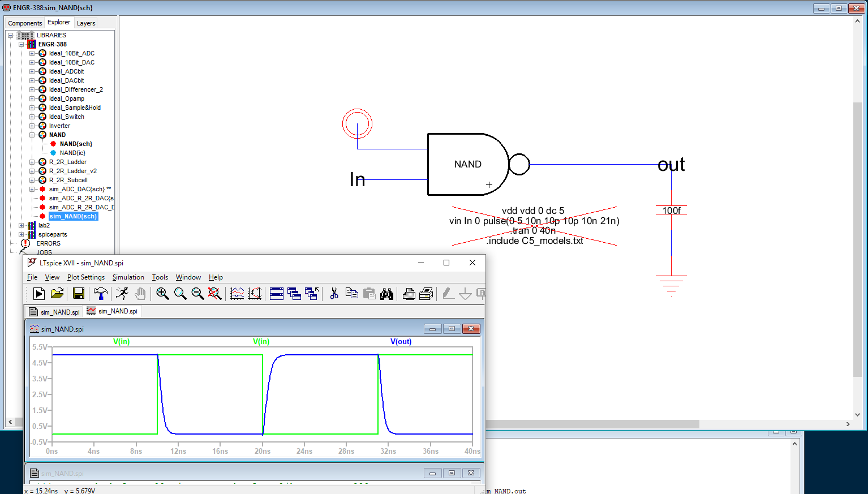
Task: Switch to the Layers tab
Action: click(x=86, y=23)
